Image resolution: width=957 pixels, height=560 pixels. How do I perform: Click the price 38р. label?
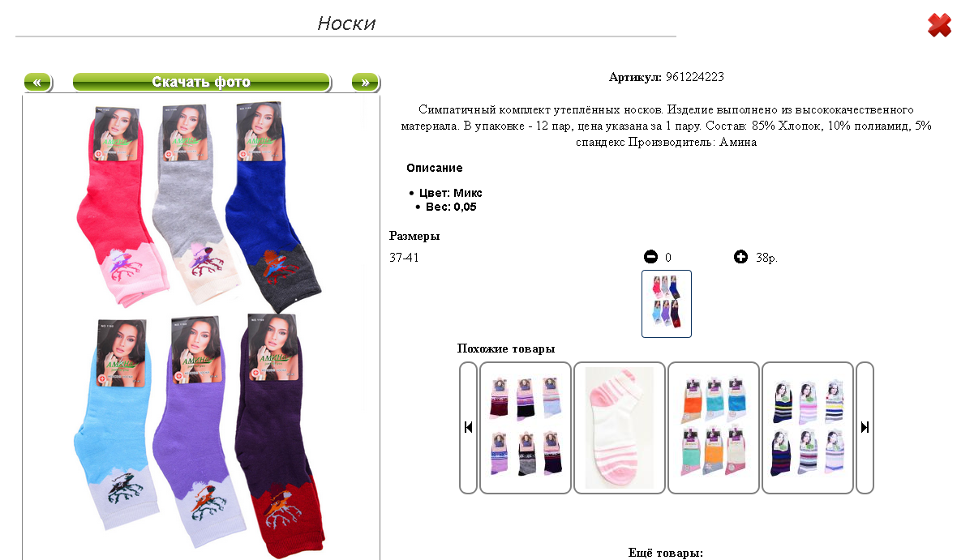click(x=766, y=258)
